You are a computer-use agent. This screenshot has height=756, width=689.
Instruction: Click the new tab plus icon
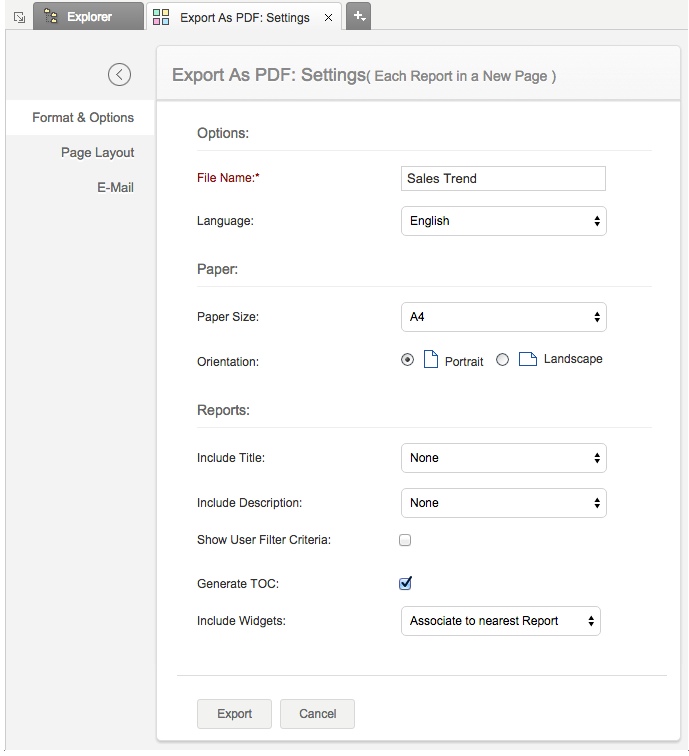[359, 16]
